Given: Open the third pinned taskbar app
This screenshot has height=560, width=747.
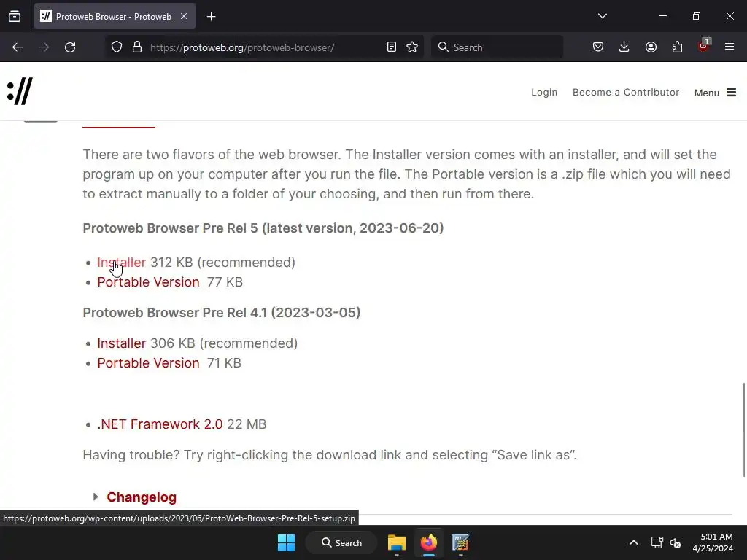Looking at the screenshot, I should (460, 542).
